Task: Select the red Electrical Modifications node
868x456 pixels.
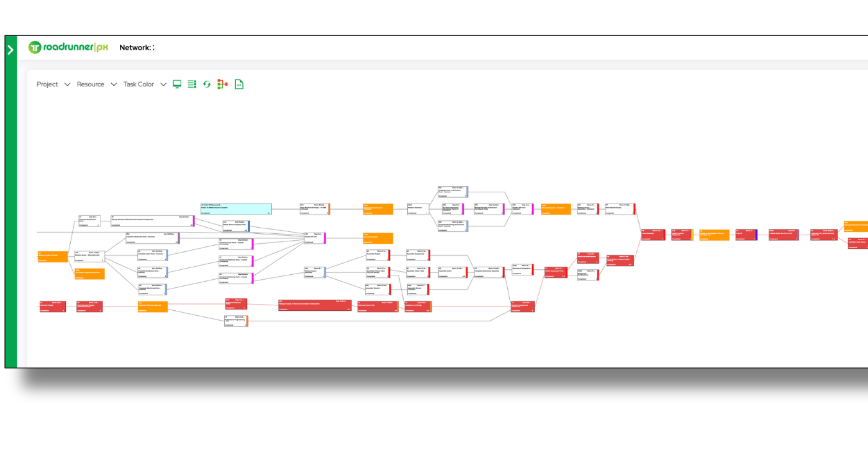Action: 588,258
